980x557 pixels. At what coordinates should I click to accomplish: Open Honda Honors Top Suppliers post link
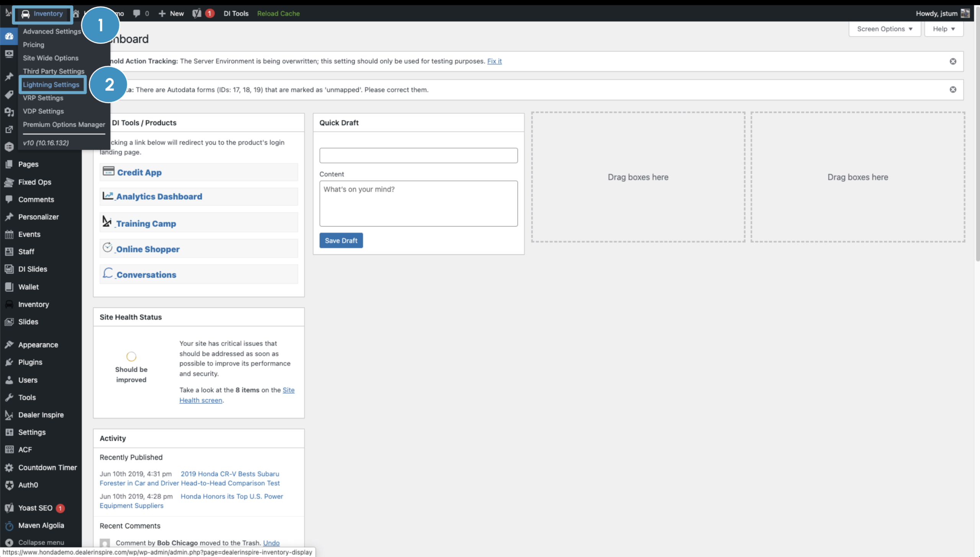point(191,501)
